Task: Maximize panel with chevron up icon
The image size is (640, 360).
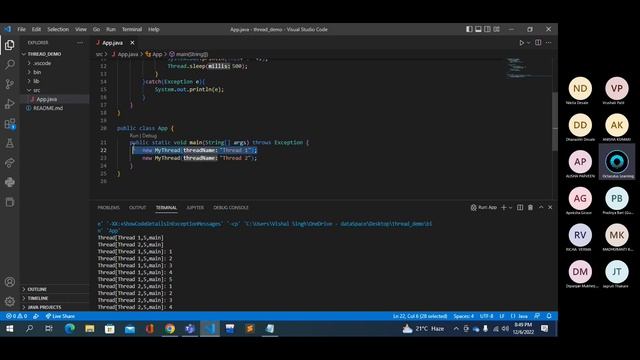Action: 541,208
